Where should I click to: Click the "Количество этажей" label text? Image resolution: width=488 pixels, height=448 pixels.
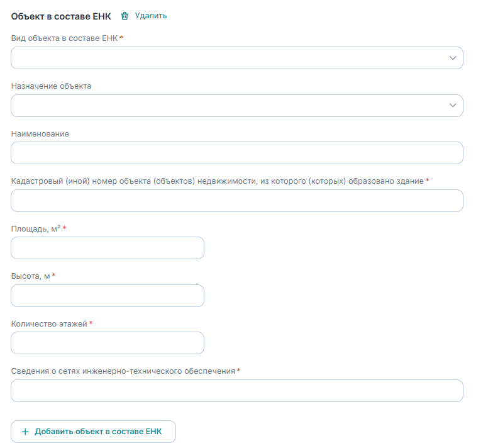49,323
